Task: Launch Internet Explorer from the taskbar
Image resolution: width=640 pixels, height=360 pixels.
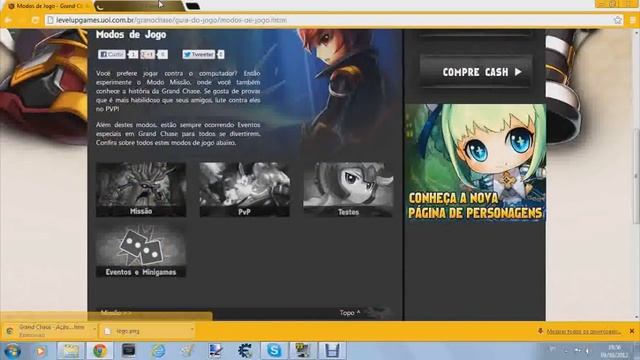Action: click(x=158, y=351)
